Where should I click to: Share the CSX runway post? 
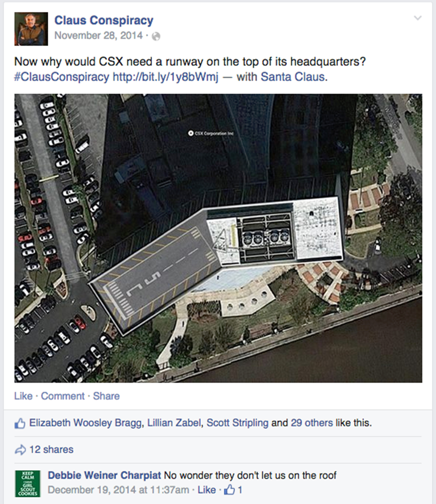coord(106,396)
